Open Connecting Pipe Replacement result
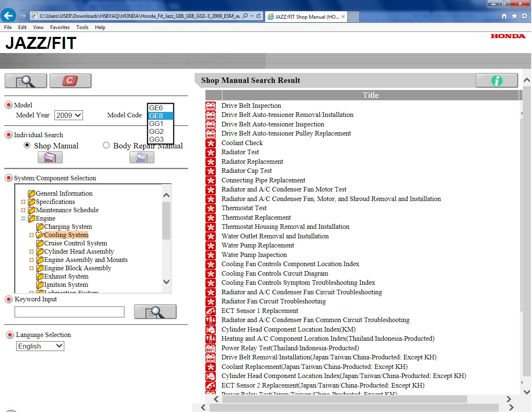This screenshot has width=532, height=412. pos(263,180)
